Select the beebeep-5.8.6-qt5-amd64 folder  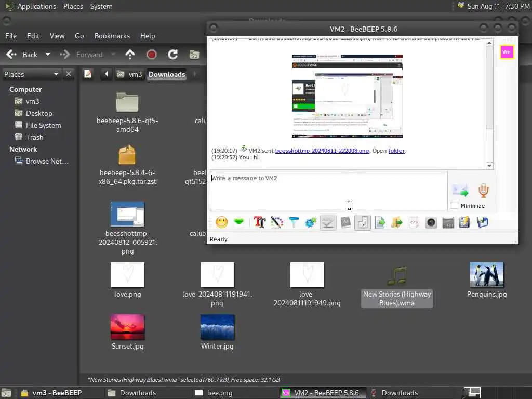[x=127, y=113]
